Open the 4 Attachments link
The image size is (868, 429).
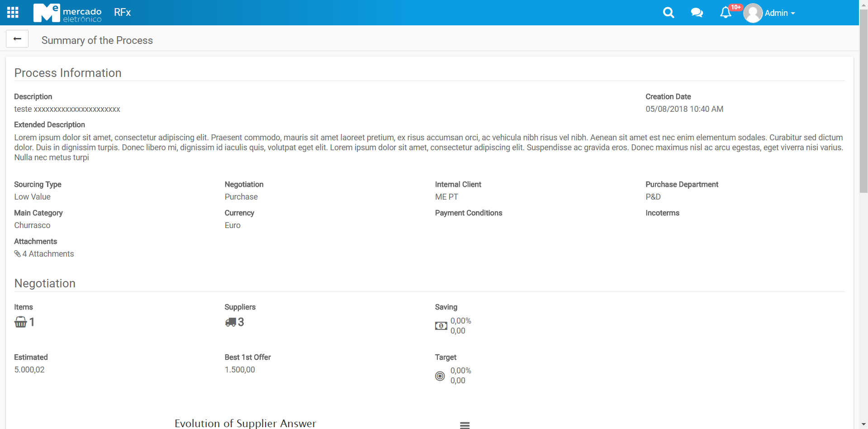coord(48,254)
